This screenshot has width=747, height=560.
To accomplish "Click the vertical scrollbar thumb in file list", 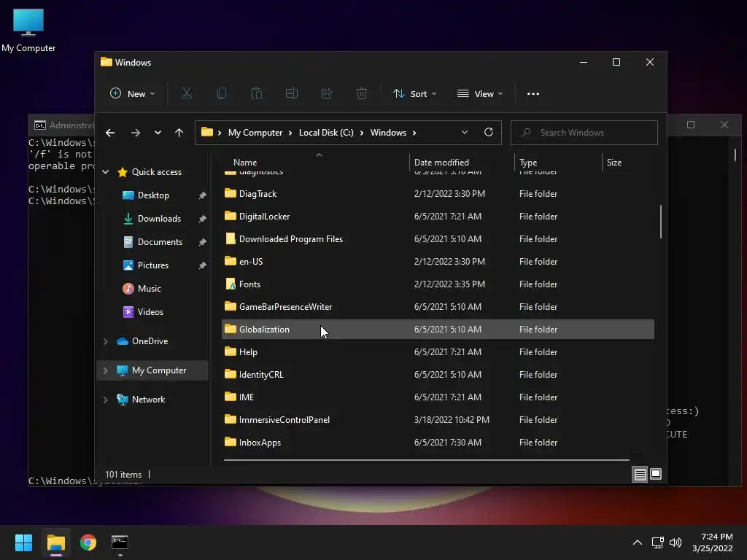I will pyautogui.click(x=661, y=222).
